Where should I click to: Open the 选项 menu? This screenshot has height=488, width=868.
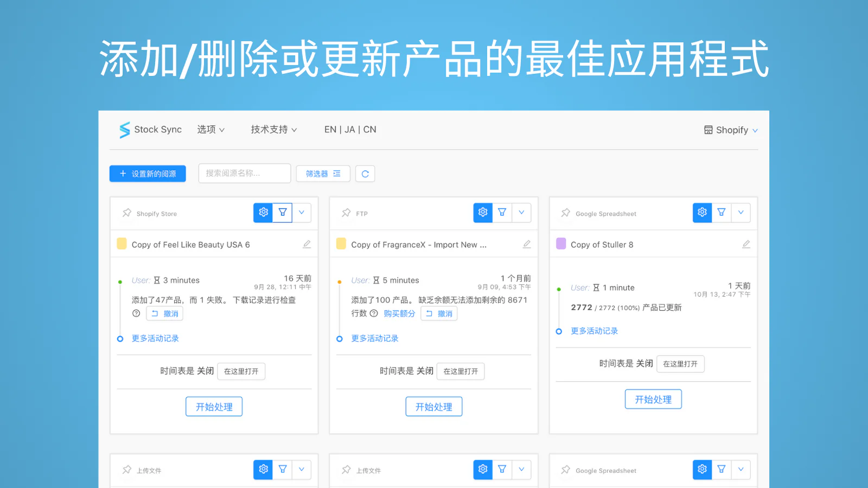coord(210,130)
